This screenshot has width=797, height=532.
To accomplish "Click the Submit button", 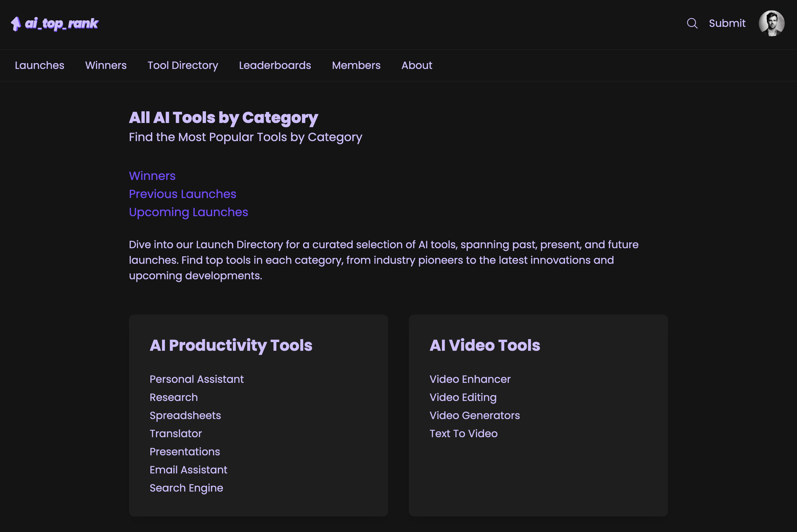I will click(x=727, y=23).
